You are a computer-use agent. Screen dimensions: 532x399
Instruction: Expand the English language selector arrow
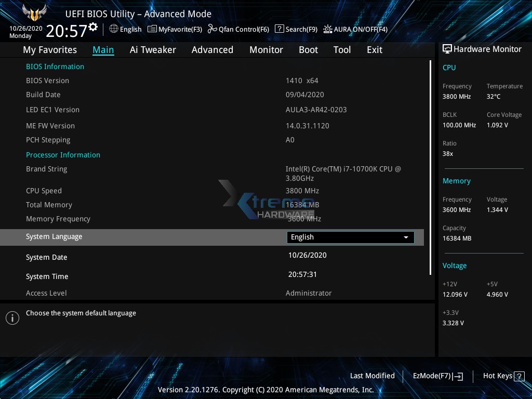pos(406,237)
